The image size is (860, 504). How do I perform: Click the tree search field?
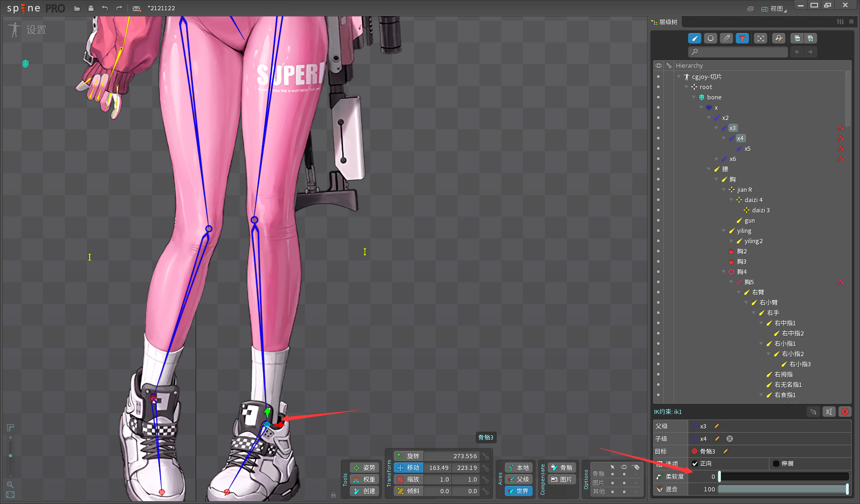pos(738,52)
